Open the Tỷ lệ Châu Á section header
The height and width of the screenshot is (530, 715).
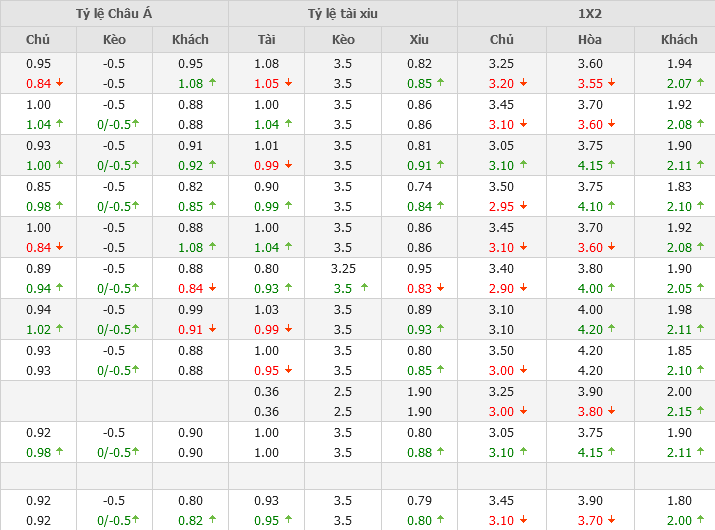coord(114,14)
